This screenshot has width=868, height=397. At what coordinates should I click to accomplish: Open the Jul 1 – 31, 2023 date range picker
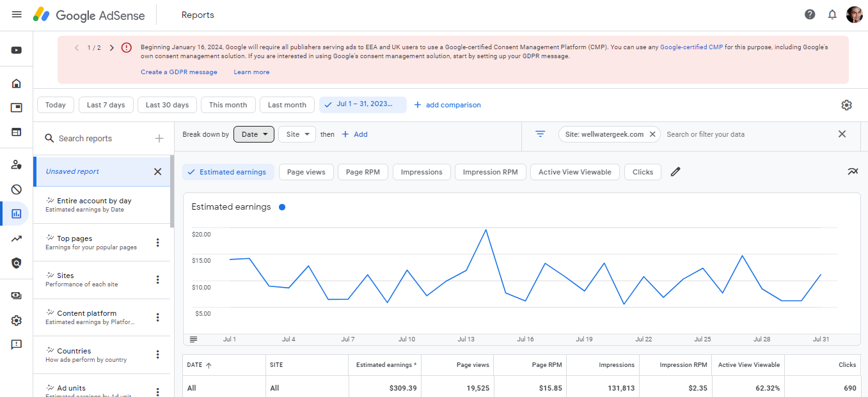tap(363, 105)
